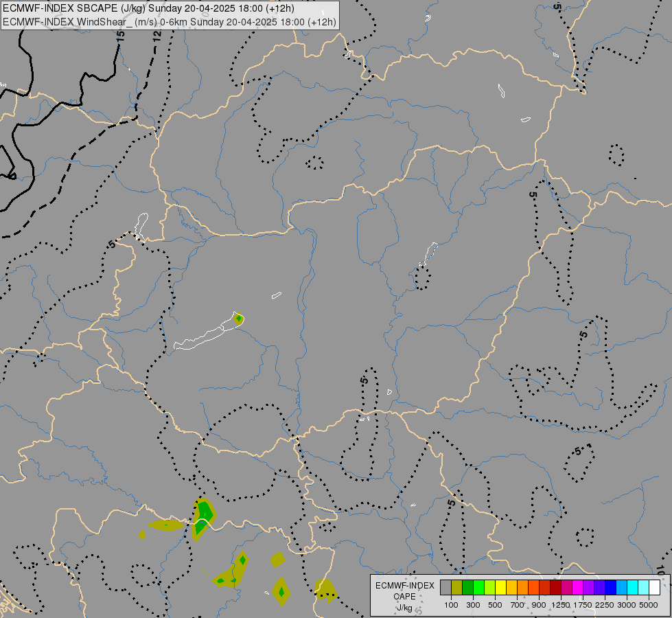This screenshot has height=618, width=672.
Task: Click the legend value 700
Action: coord(518,605)
